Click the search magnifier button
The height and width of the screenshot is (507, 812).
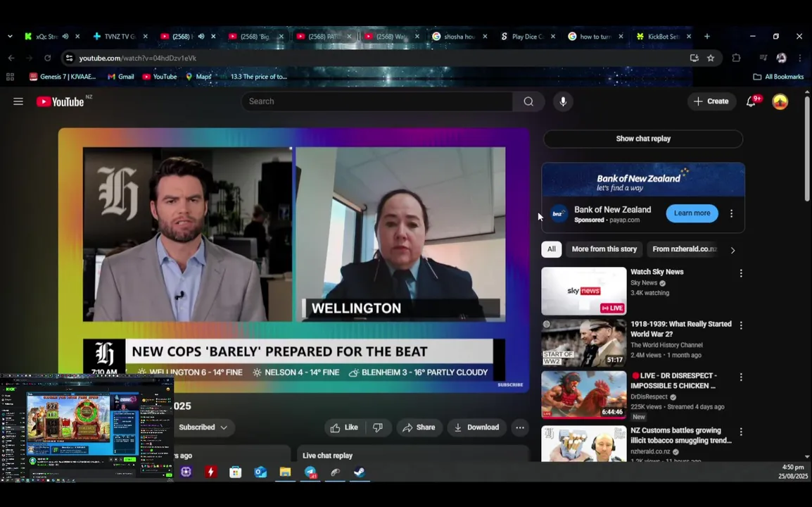pyautogui.click(x=528, y=101)
